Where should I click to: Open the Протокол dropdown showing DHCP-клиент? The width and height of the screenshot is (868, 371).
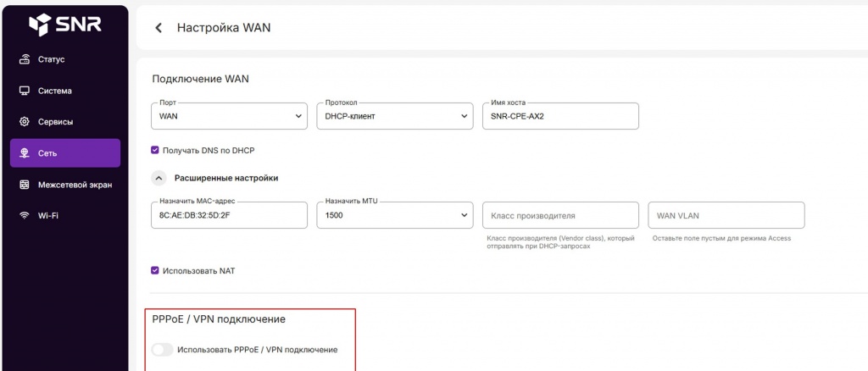[394, 116]
